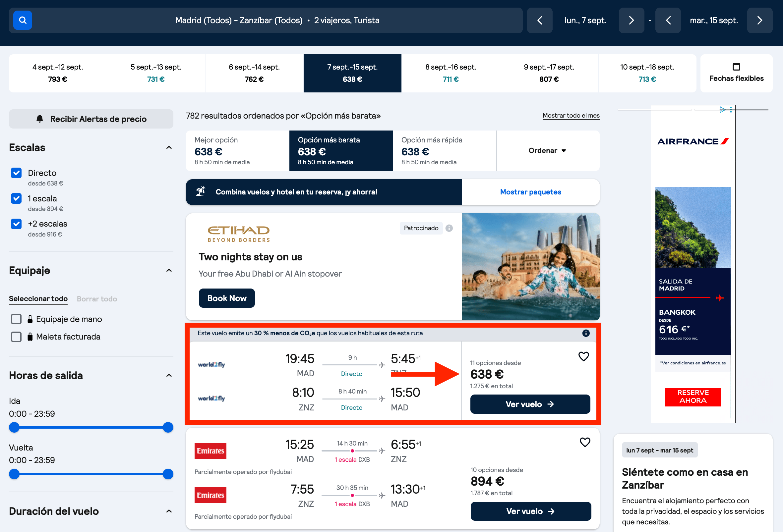783x532 pixels.
Task: Open the Mostrar todo el mes link
Action: (571, 116)
